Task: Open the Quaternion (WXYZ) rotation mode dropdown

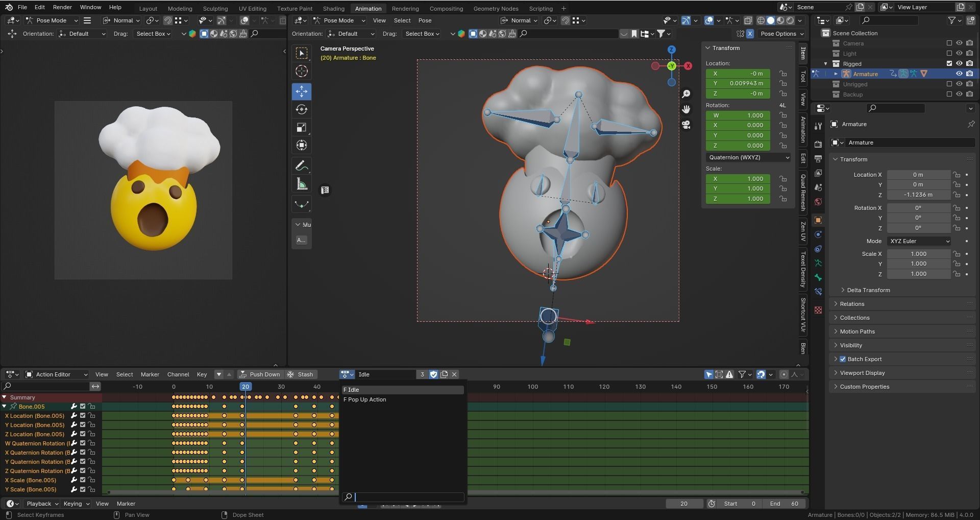Action: [x=749, y=157]
